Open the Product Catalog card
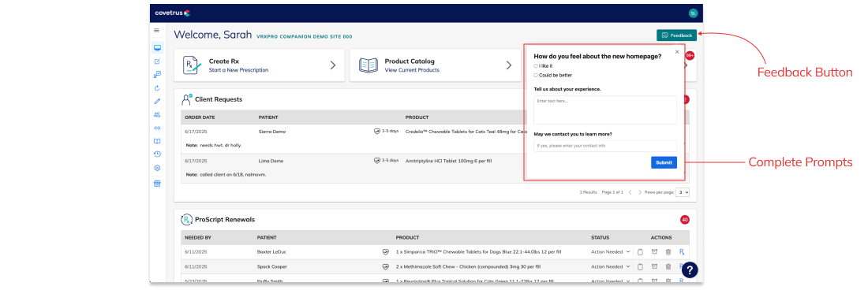Viewport: 868px width, 290px height. click(x=435, y=65)
